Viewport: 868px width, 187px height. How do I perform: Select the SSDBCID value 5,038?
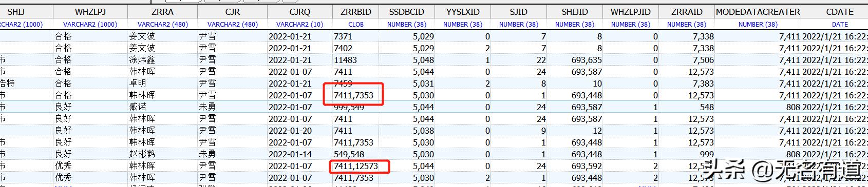point(423,131)
